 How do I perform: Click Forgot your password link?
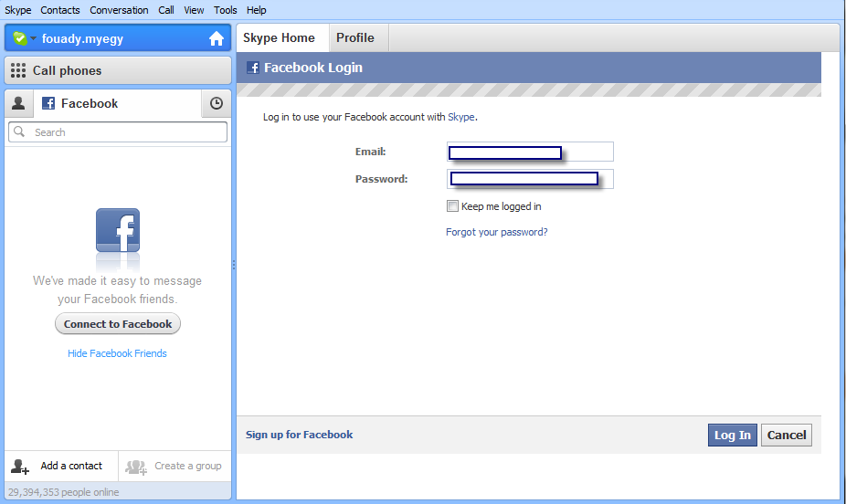pyautogui.click(x=496, y=232)
